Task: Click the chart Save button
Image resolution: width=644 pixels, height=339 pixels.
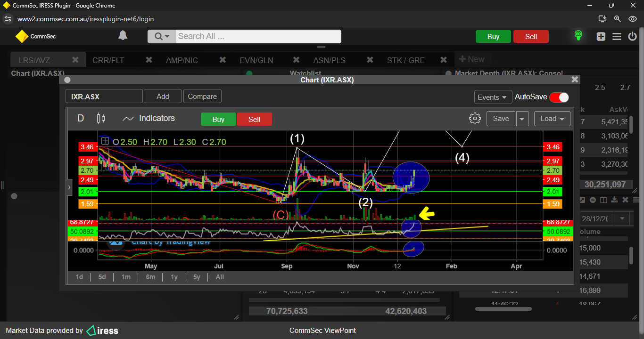Action: pos(501,119)
